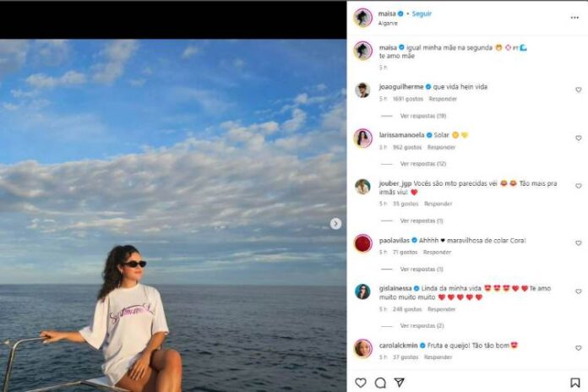Save the post with bookmark icon
588x392 pixels.
tap(575, 383)
